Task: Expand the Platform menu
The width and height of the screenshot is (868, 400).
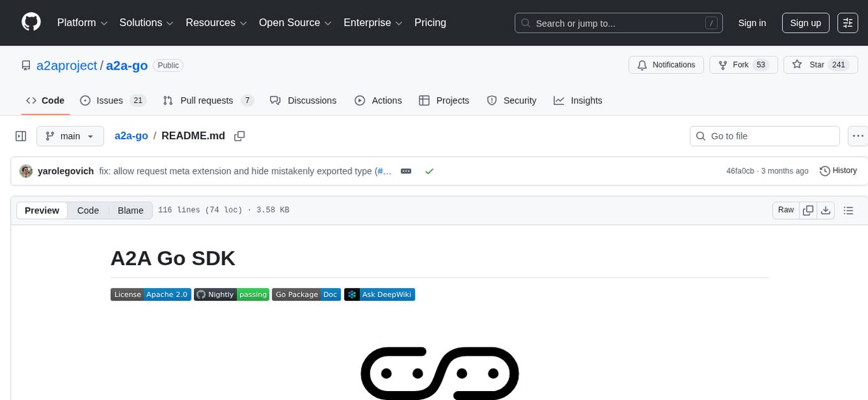Action: [82, 22]
